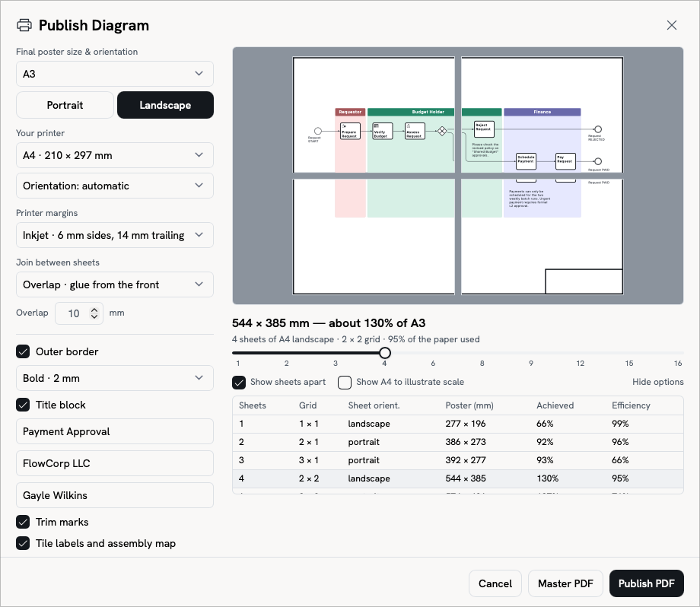The image size is (700, 607).
Task: Select Landscape orientation
Action: (165, 105)
